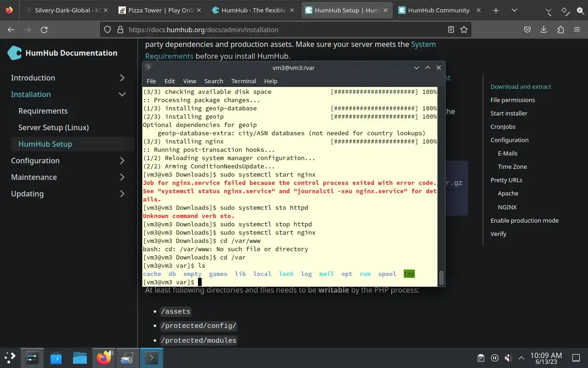Open System Settings from taskbar

(32, 357)
